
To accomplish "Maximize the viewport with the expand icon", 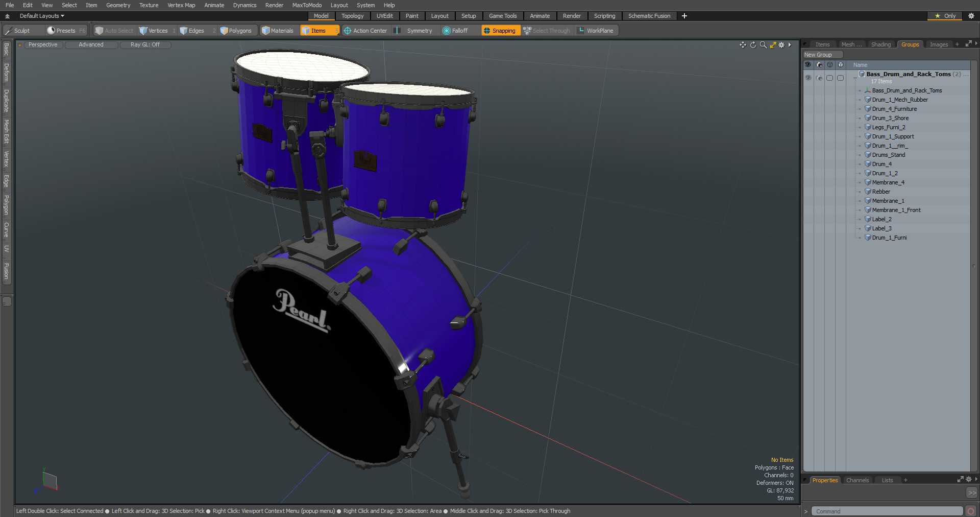I will point(773,45).
